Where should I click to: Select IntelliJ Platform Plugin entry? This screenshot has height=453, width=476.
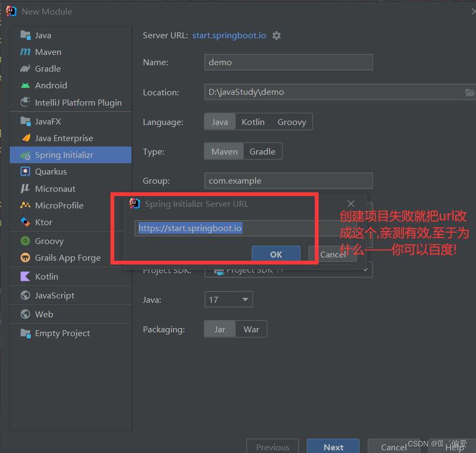(x=71, y=102)
